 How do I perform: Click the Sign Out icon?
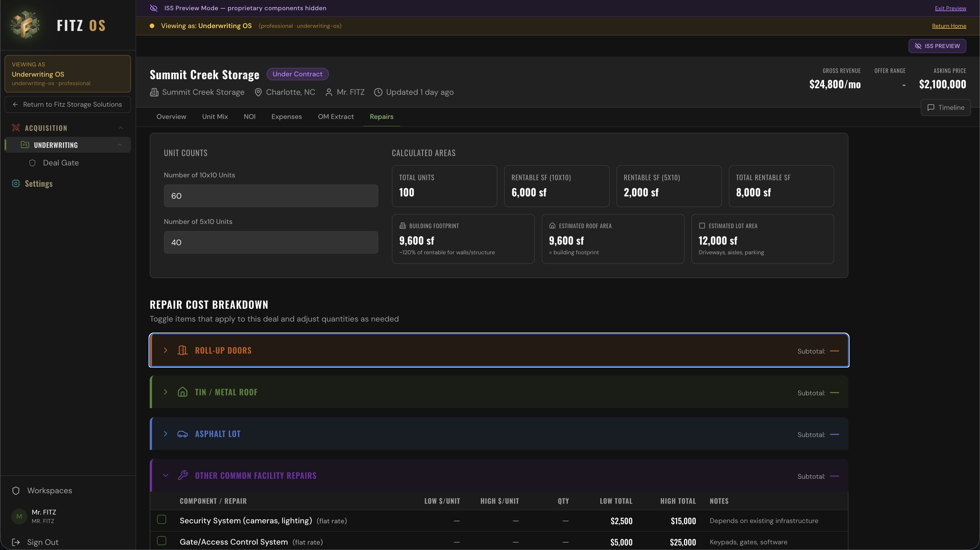[16, 542]
